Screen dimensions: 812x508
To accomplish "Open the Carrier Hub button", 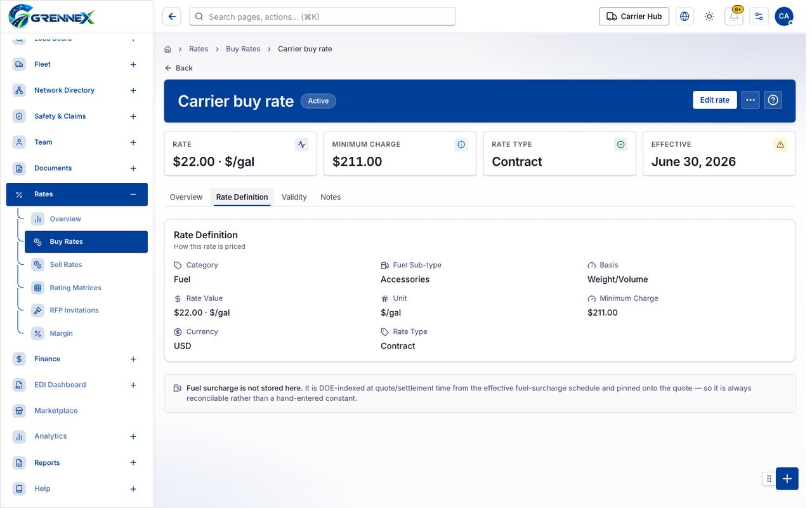I will [x=634, y=17].
